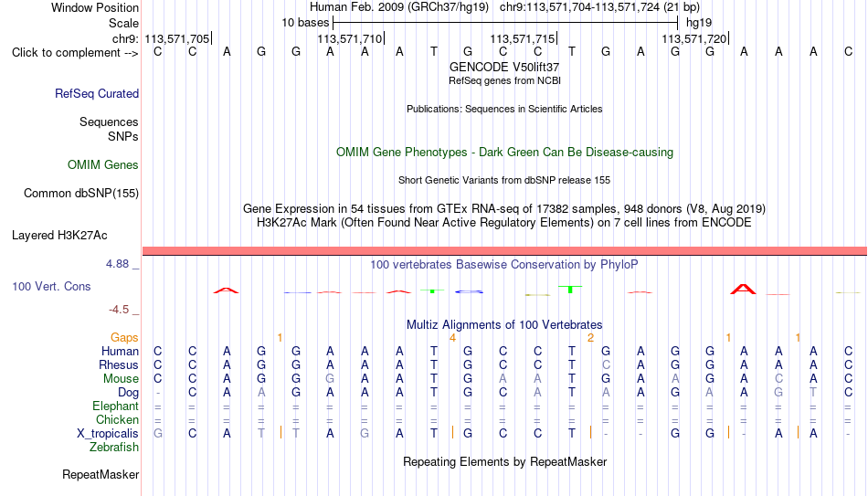
Task: Click the tall red A conservation logo
Action: 743,289
